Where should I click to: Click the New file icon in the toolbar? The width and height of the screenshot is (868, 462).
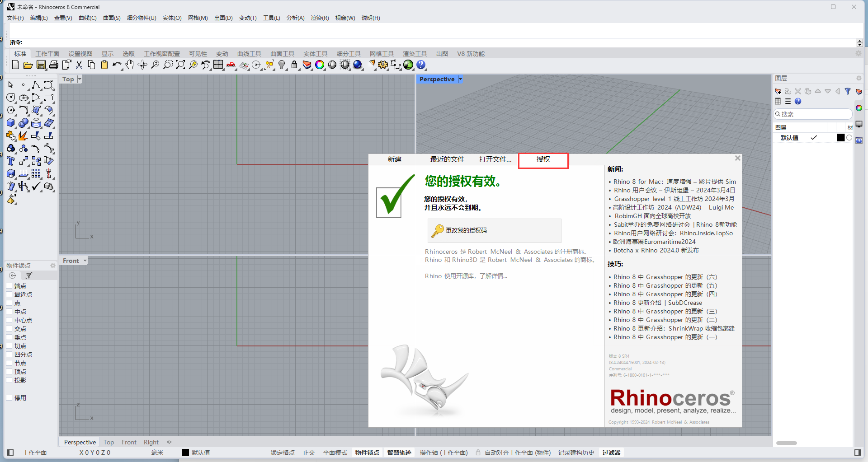click(15, 65)
